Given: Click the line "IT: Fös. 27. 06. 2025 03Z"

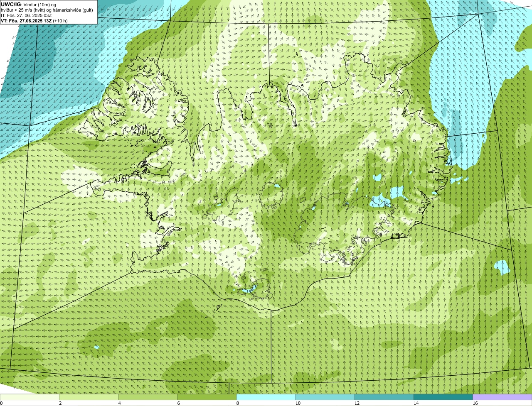Looking at the screenshot, I should pos(26,15).
